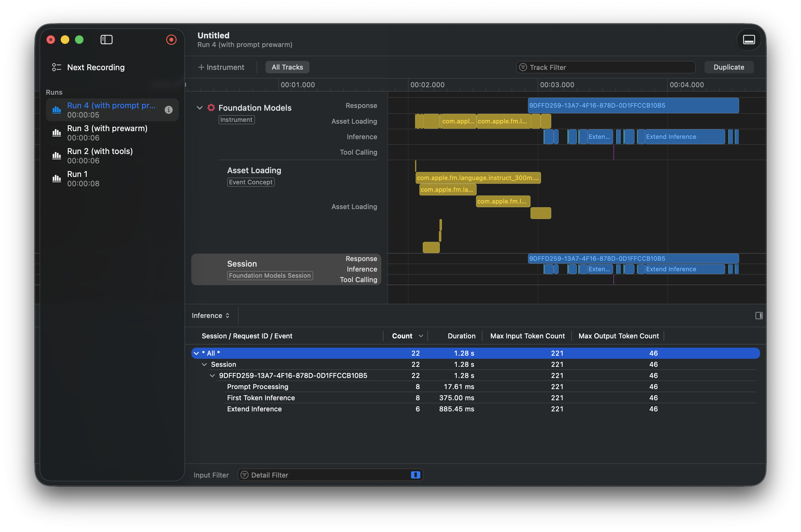The width and height of the screenshot is (801, 532).
Task: Click the Next Recording options icon
Action: coord(56,67)
